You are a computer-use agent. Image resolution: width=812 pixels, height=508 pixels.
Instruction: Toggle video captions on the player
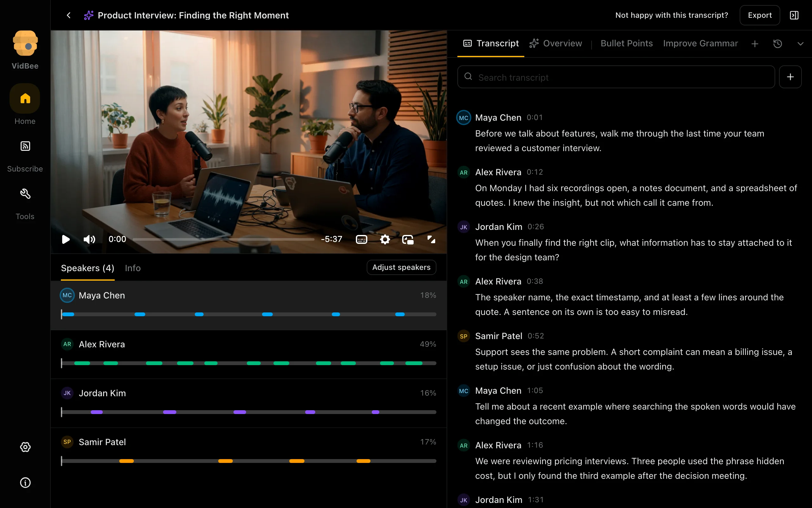(361, 239)
